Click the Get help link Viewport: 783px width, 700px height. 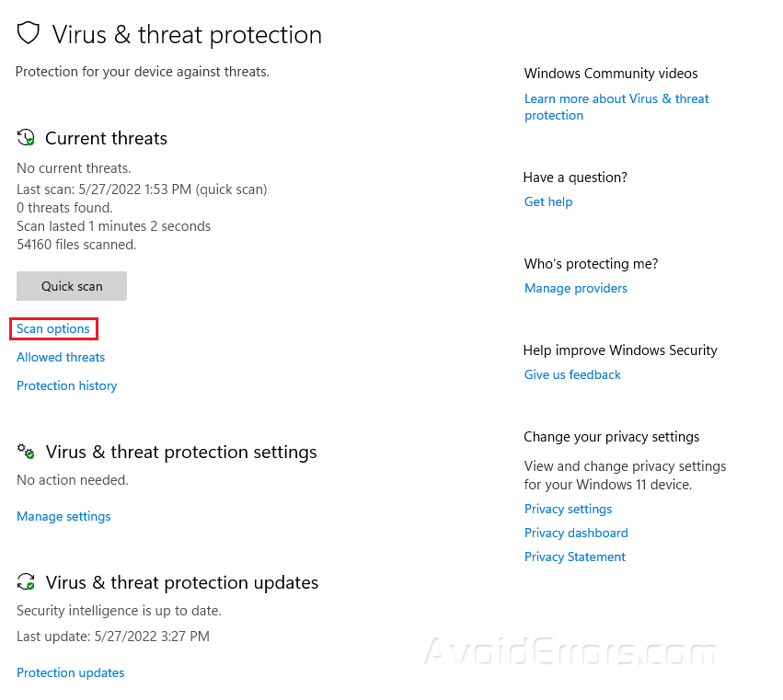tap(548, 201)
